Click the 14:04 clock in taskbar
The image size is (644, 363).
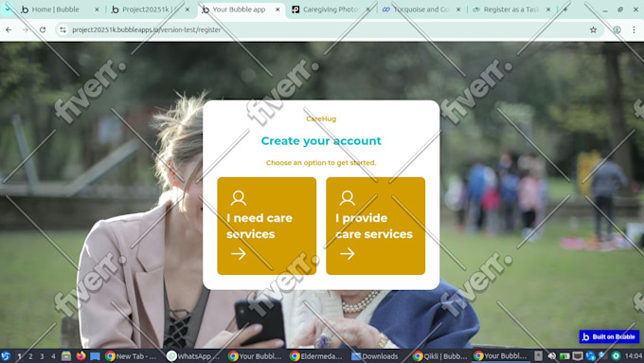pos(634,356)
